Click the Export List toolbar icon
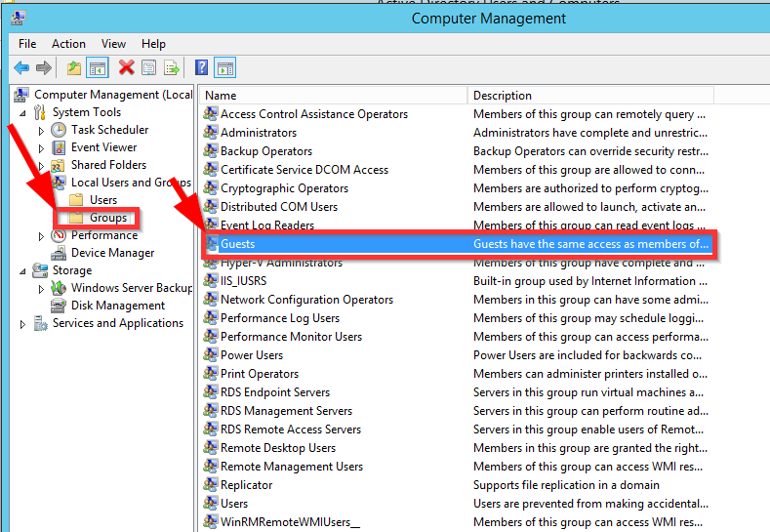This screenshot has height=532, width=770. [x=172, y=67]
